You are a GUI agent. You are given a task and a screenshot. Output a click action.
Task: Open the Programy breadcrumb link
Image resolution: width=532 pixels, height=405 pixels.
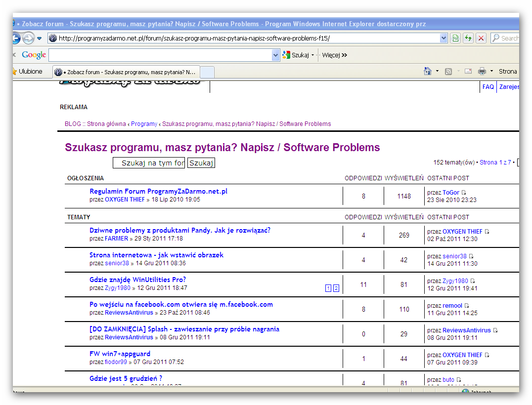(x=144, y=123)
